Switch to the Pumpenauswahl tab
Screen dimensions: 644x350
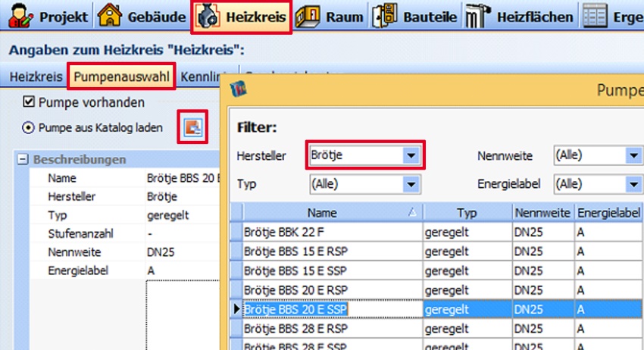tap(121, 77)
